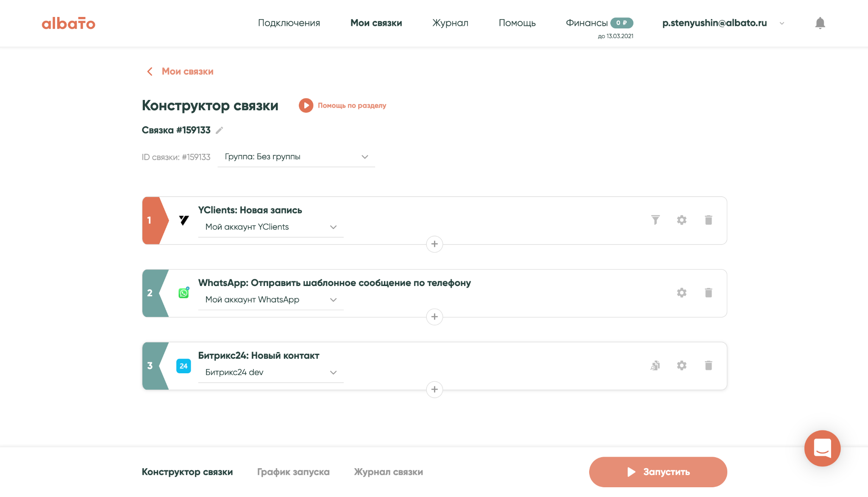Click the pencil icon to rename Связка #159133
Image resolution: width=868 pixels, height=497 pixels.
coord(219,130)
